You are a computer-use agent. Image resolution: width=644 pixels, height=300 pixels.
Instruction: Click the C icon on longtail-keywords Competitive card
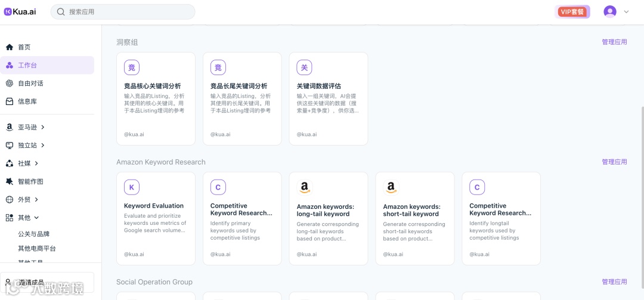tap(477, 187)
